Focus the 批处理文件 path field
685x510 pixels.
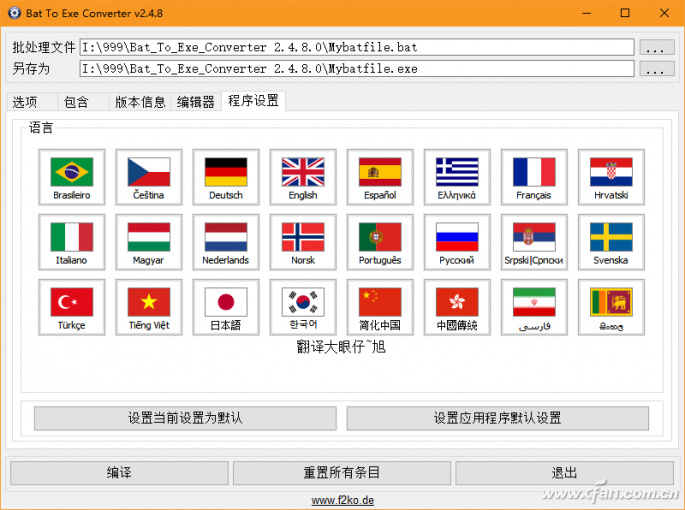click(x=356, y=47)
